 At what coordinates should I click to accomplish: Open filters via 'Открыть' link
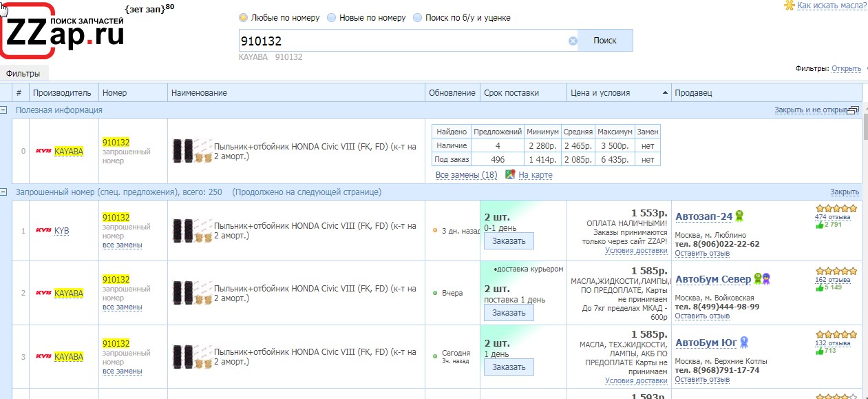coord(846,69)
